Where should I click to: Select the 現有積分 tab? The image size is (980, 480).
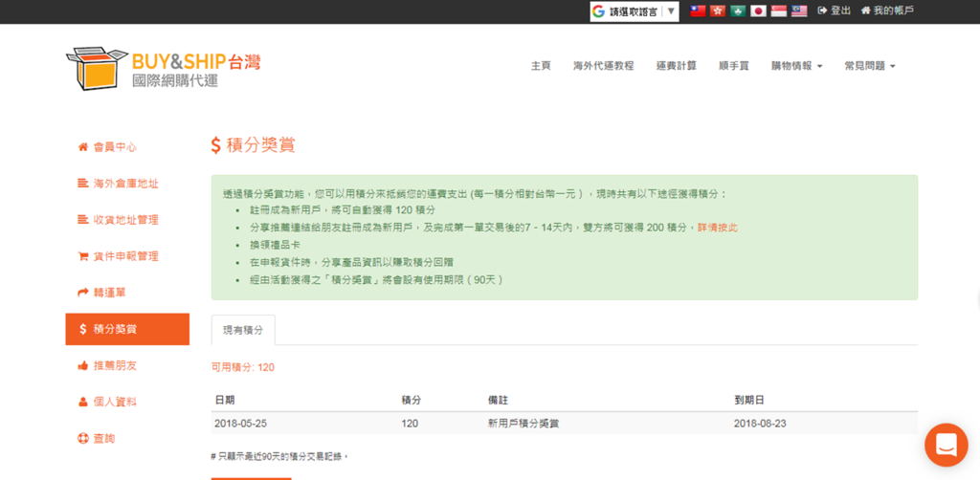(x=243, y=330)
